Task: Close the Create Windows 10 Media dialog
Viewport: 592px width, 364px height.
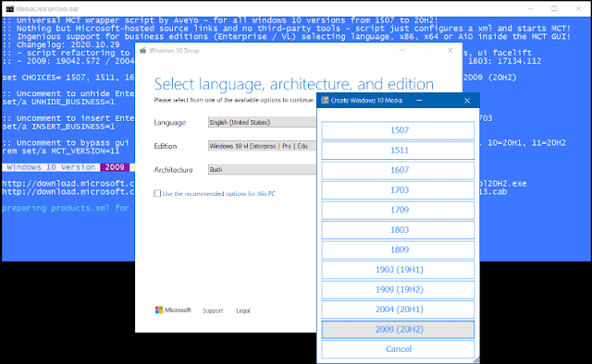Action: coord(467,101)
